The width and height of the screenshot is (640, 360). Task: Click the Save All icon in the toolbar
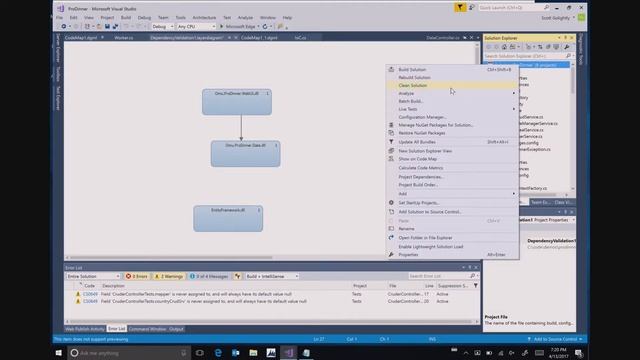coord(115,27)
